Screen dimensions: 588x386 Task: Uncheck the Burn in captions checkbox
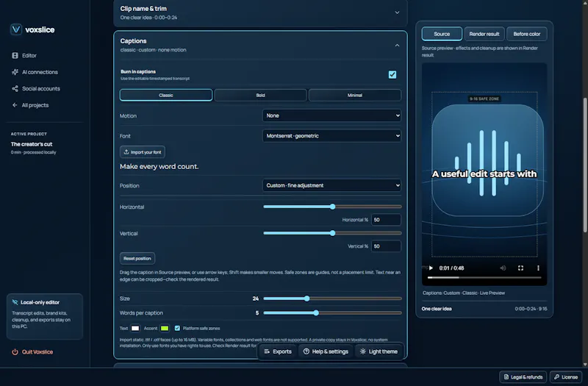pyautogui.click(x=392, y=75)
